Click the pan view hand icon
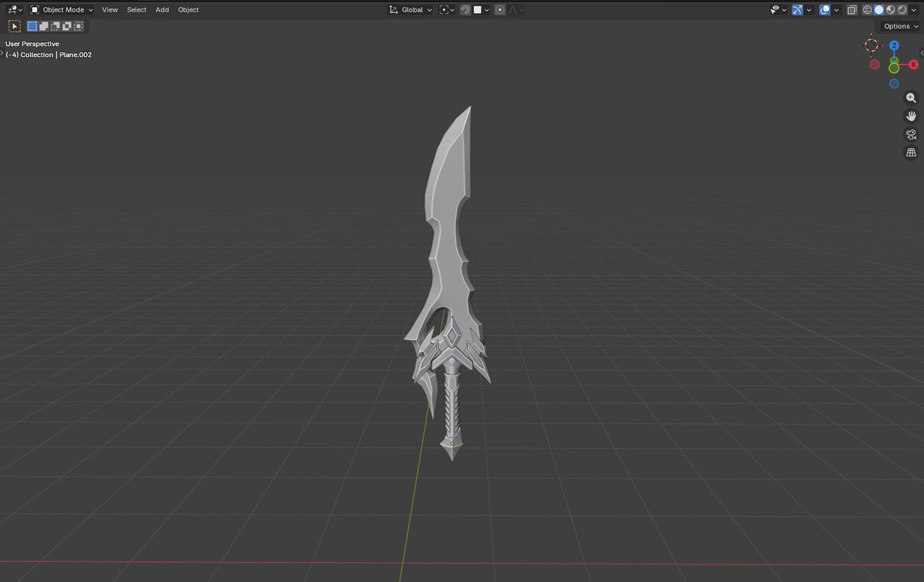 912,116
